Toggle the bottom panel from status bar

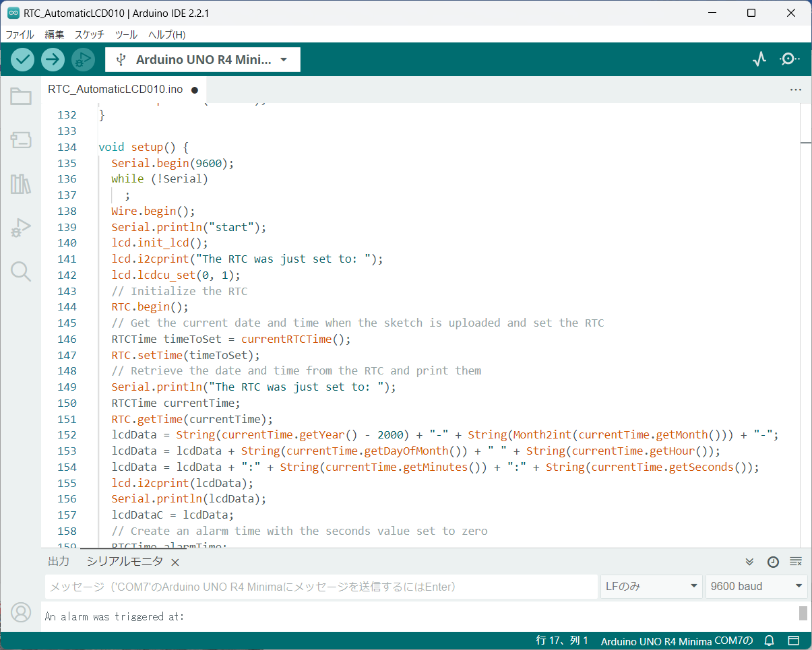pyautogui.click(x=794, y=641)
